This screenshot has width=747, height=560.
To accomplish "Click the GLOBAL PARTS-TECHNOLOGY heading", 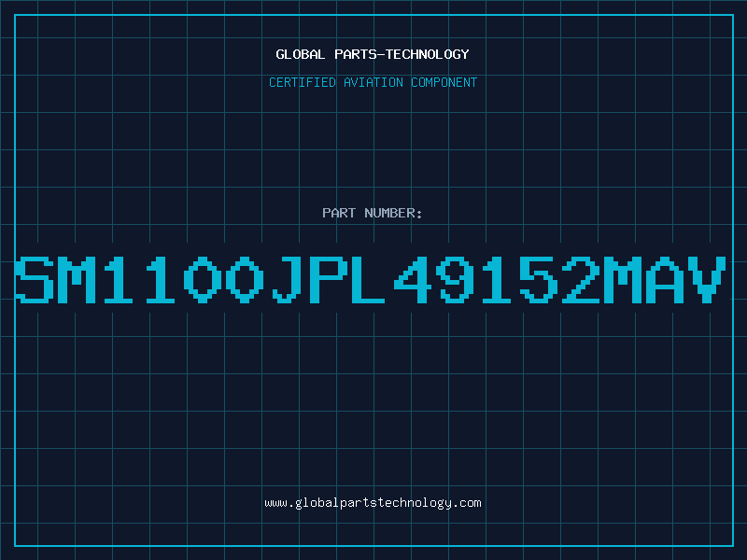I will pos(373,54).
